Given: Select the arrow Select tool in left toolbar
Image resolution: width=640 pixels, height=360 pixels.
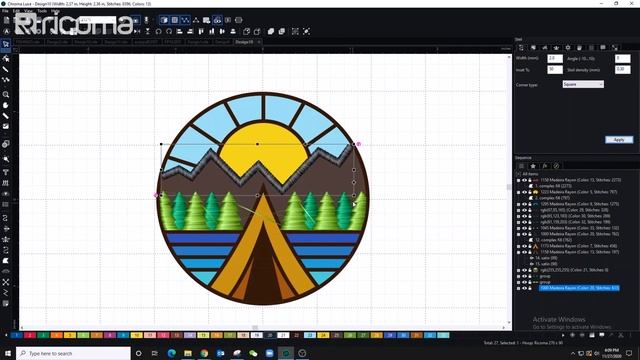Looking at the screenshot, I should click(x=6, y=44).
